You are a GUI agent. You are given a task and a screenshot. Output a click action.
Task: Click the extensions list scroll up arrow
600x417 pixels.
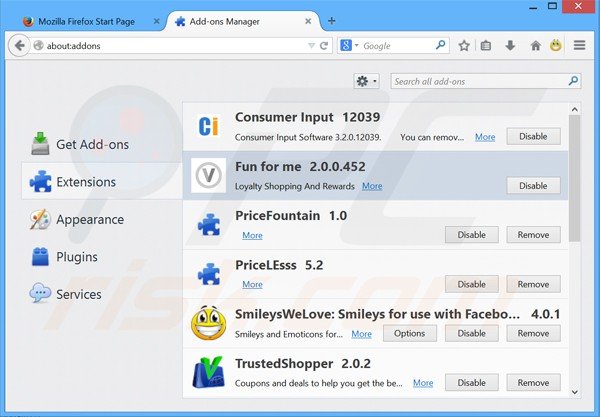574,109
